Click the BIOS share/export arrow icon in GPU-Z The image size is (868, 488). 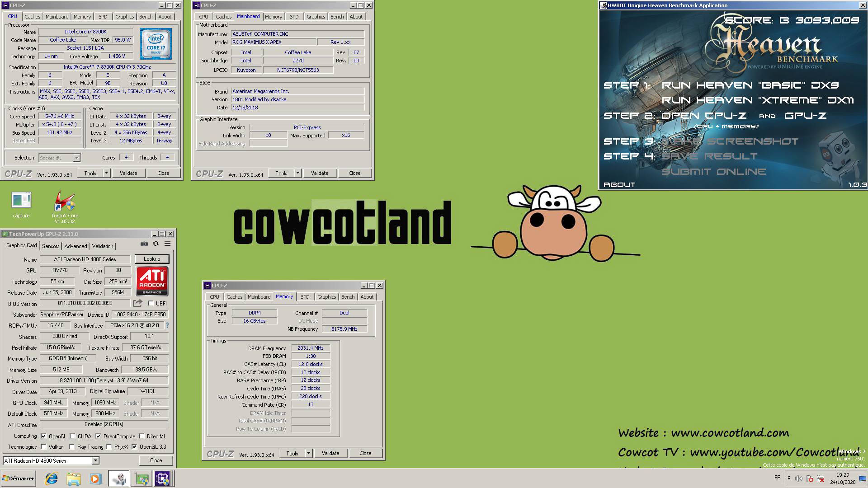pos(137,303)
